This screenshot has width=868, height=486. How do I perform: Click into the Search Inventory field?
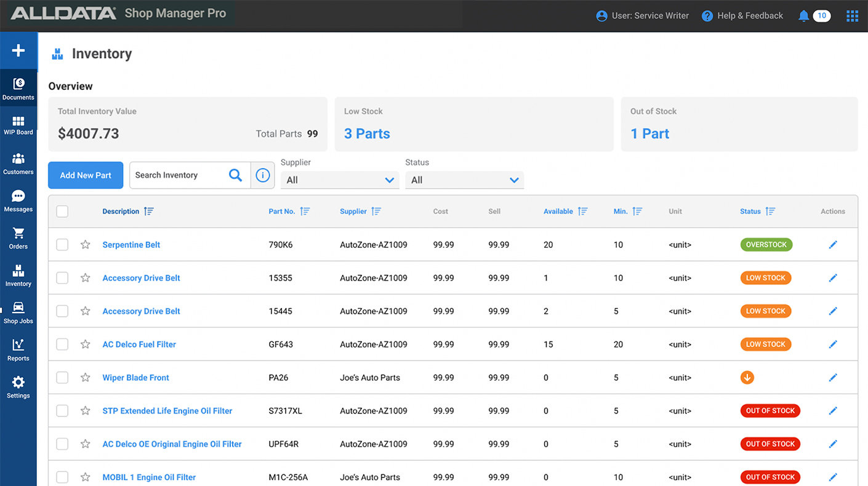[x=179, y=175]
